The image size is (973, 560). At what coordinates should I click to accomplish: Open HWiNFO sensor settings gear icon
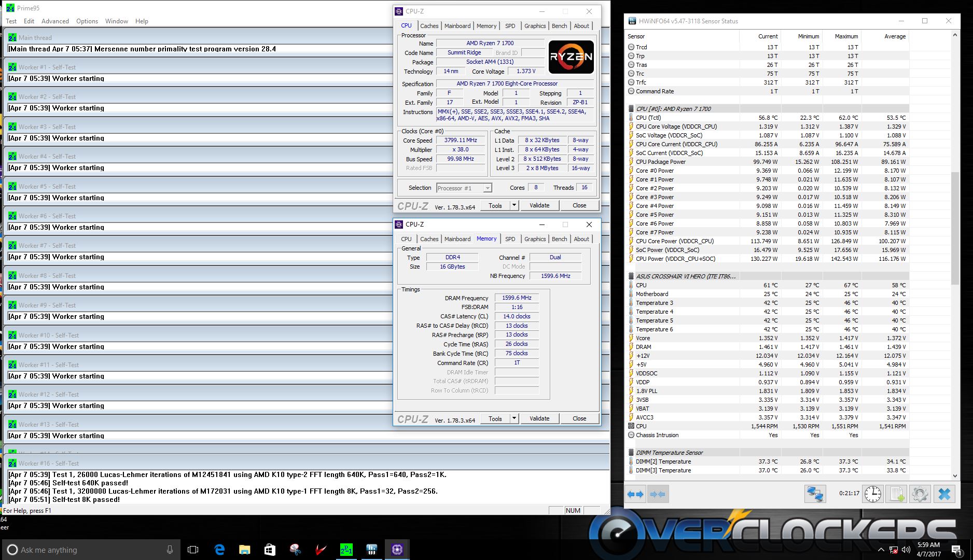pos(920,494)
